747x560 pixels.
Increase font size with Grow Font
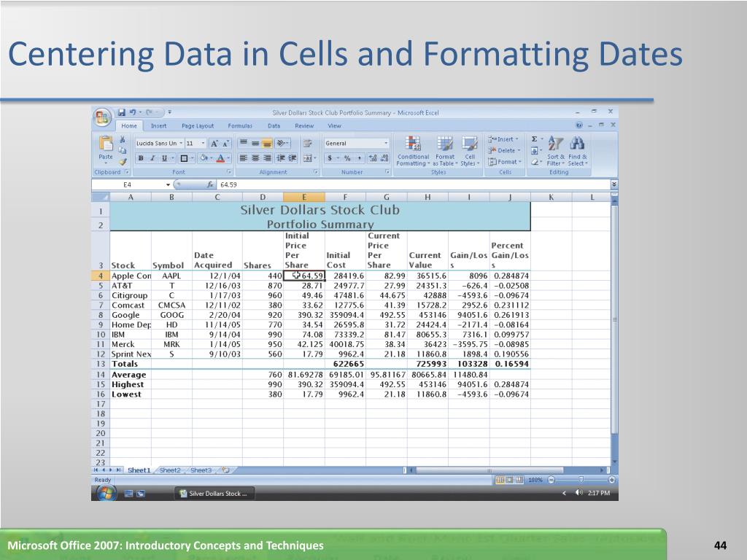(x=214, y=144)
